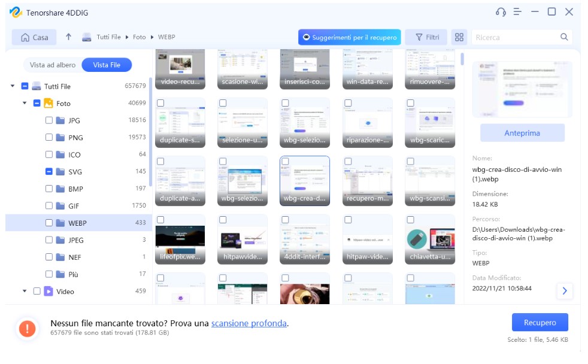The image size is (588, 364).
Task: Click the orange warning exclamation icon
Action: point(27,328)
